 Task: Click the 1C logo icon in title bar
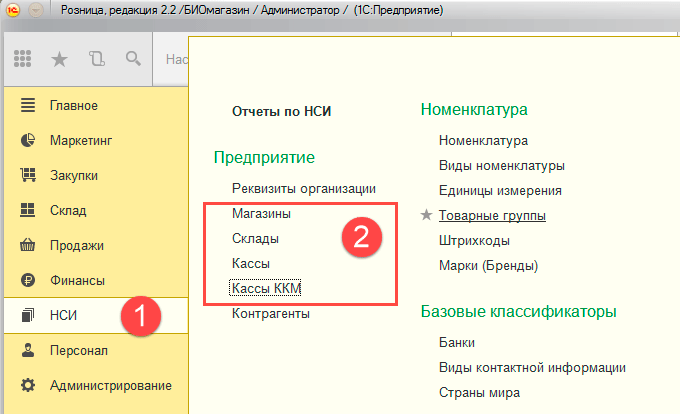point(13,10)
